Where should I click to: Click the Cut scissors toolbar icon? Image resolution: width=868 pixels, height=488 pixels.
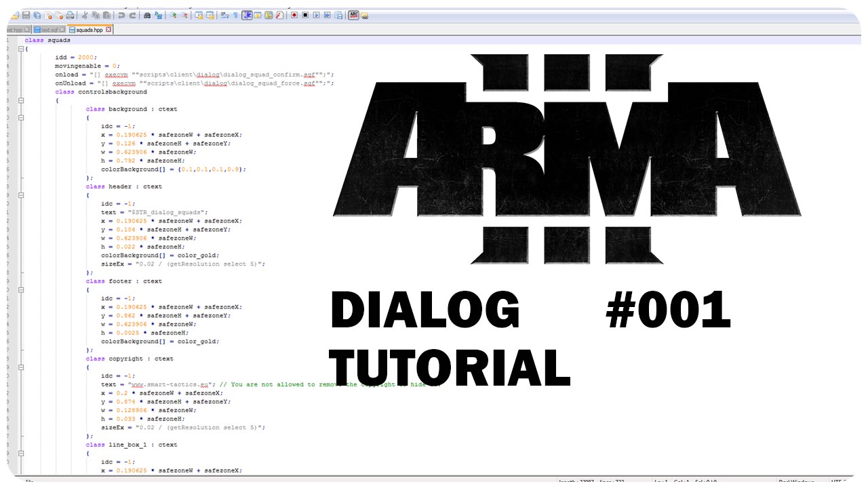[x=85, y=15]
